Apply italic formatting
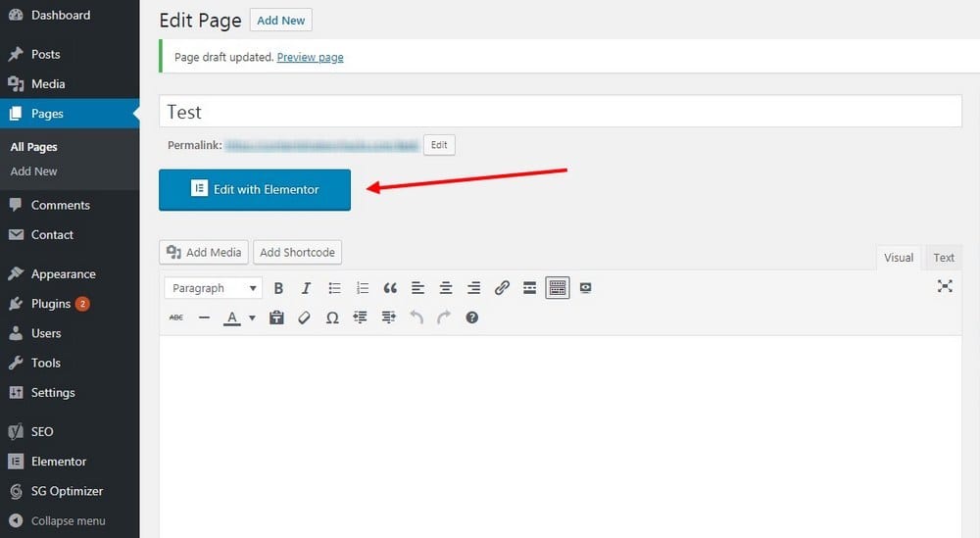The height and width of the screenshot is (538, 980). click(306, 288)
